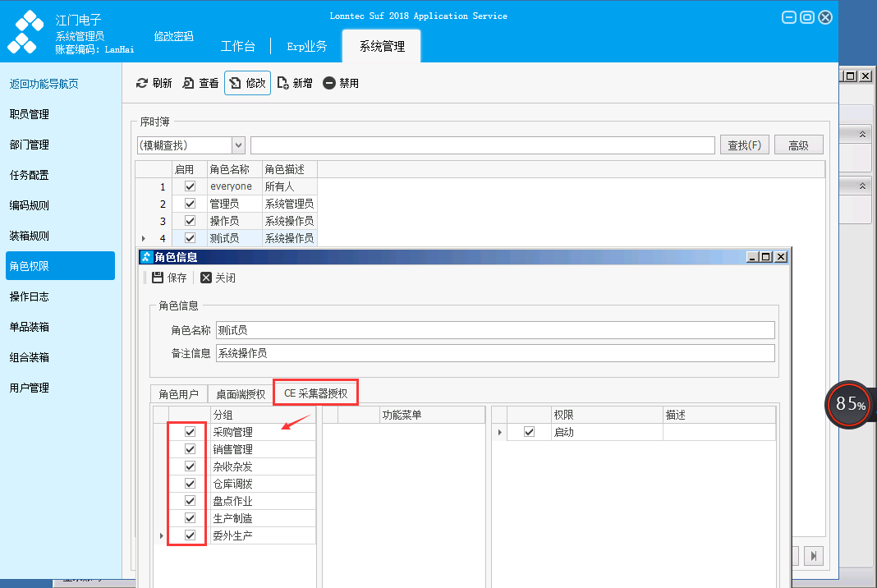Select the 所有人 description cell
Image resolution: width=877 pixels, height=588 pixels.
(289, 186)
